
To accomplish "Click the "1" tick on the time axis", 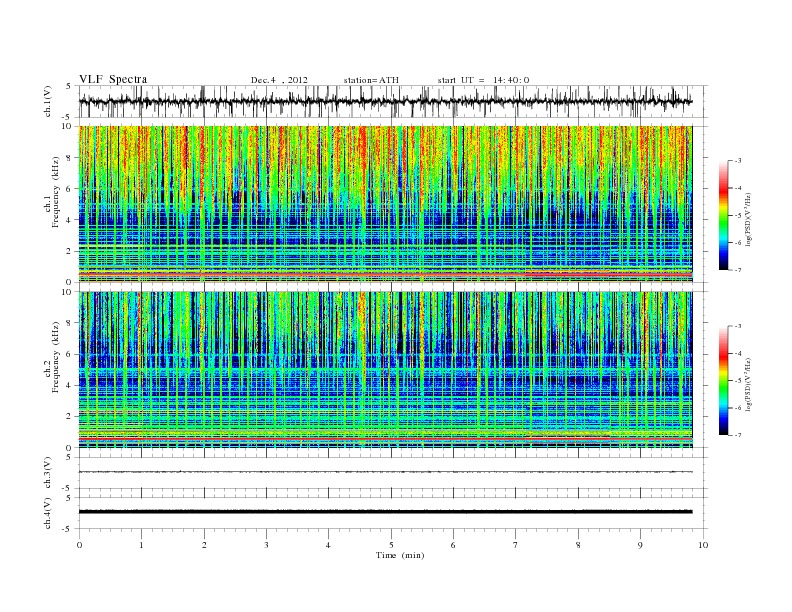I will pyautogui.click(x=141, y=545).
